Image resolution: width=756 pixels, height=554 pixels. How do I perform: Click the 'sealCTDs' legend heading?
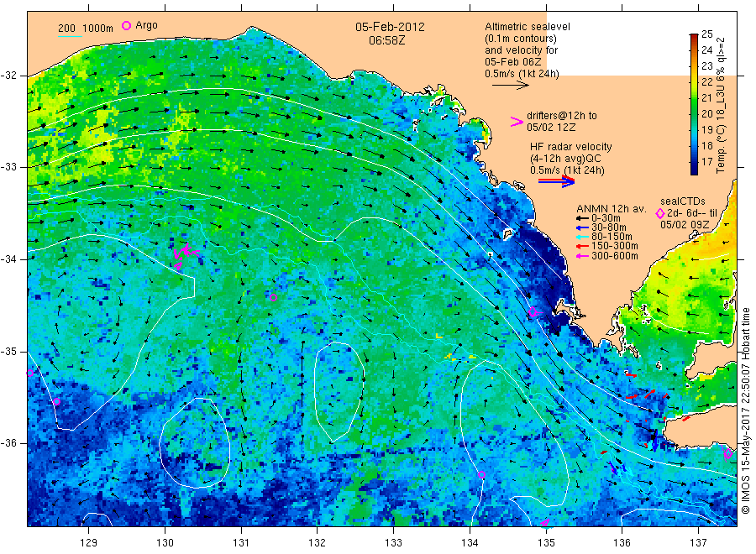(x=683, y=201)
